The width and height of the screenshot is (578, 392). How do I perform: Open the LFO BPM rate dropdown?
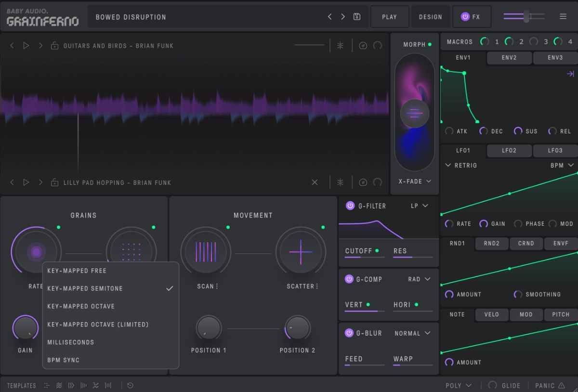point(563,165)
